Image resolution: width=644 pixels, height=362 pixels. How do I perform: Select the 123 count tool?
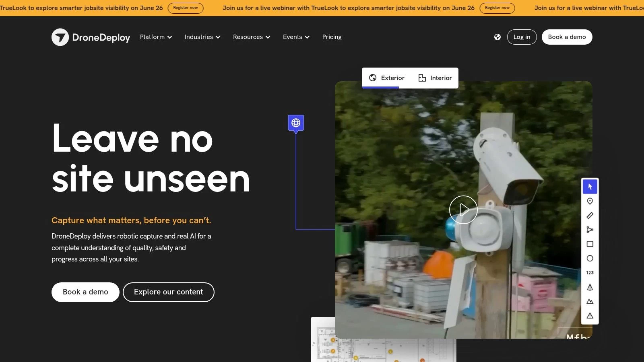tap(590, 273)
